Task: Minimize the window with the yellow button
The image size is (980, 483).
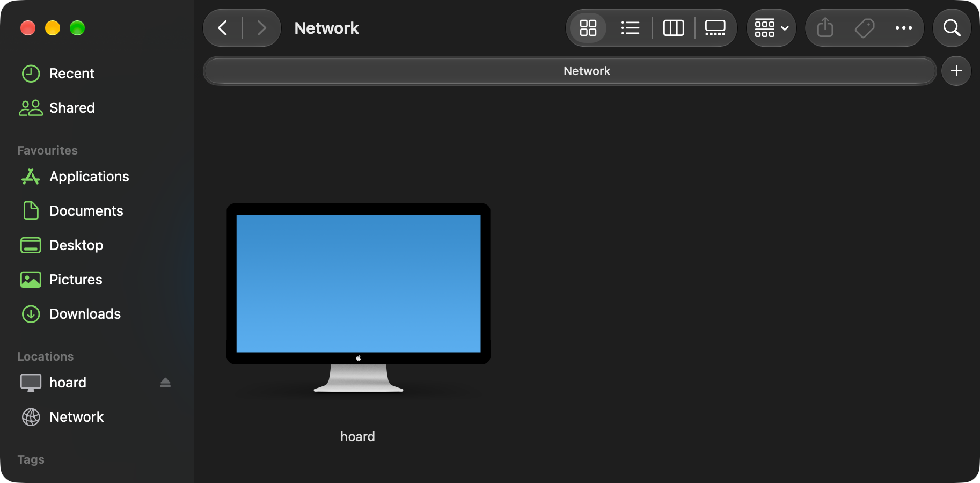Action: [53, 28]
